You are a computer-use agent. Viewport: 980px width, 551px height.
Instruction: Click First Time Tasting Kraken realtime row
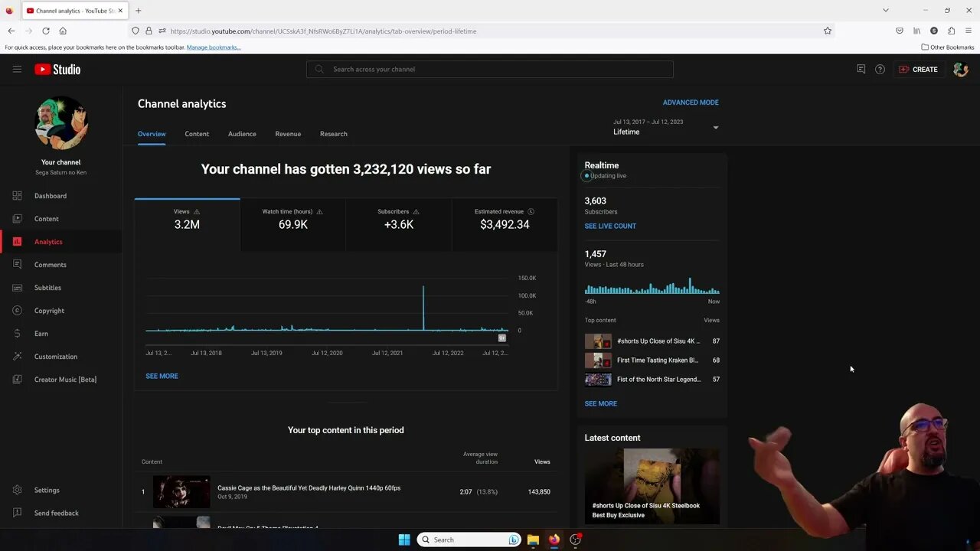[652, 360]
